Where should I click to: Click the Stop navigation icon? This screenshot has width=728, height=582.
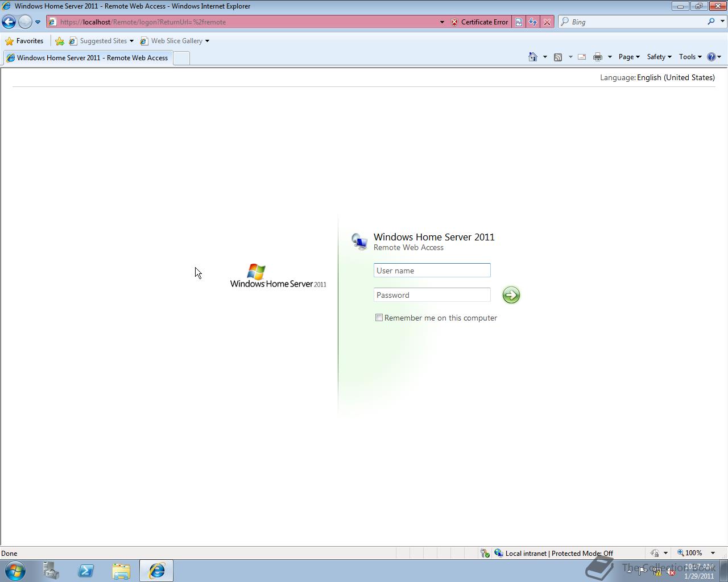point(547,22)
